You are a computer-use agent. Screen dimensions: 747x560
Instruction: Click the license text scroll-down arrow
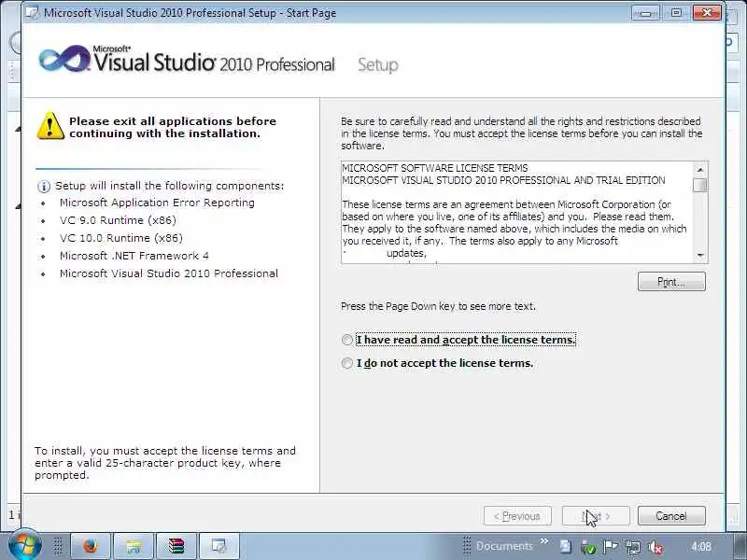coord(700,256)
